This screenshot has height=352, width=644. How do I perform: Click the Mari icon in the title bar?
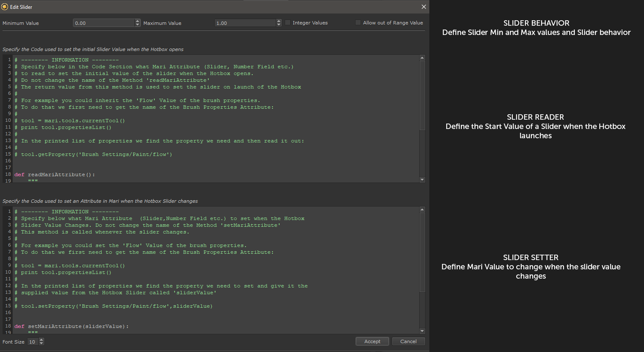[x=5, y=7]
